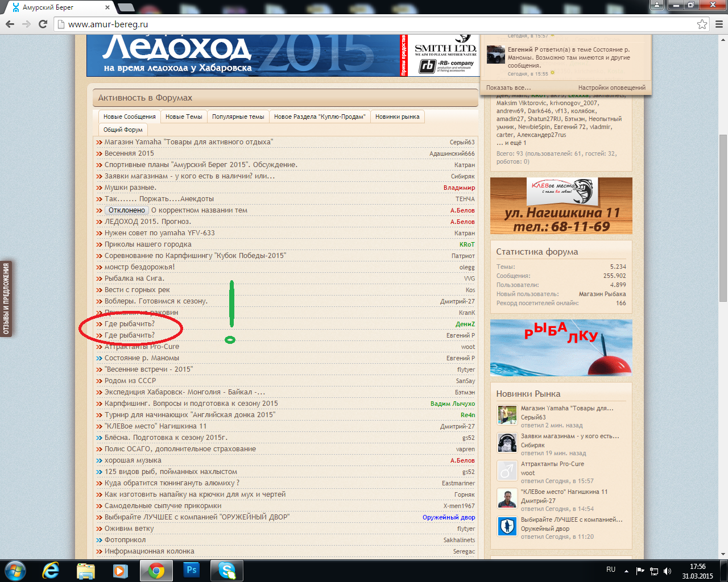728x582 pixels.
Task: Click Показать все… in notifications popup
Action: [x=508, y=88]
